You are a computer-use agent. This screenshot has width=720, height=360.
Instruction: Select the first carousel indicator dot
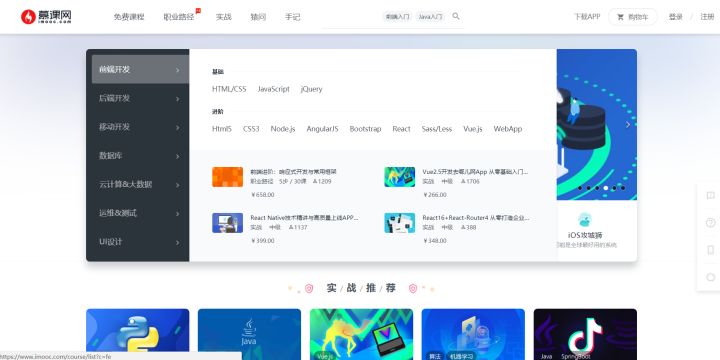pyautogui.click(x=579, y=188)
